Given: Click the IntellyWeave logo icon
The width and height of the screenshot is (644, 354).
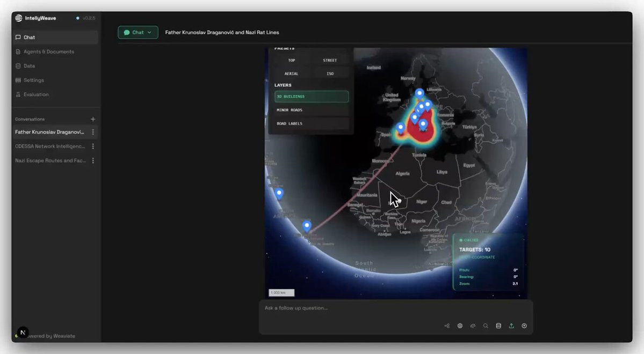Looking at the screenshot, I should [18, 18].
